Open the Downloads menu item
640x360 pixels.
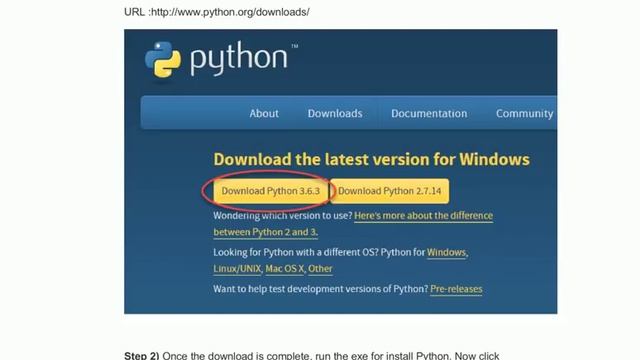335,113
